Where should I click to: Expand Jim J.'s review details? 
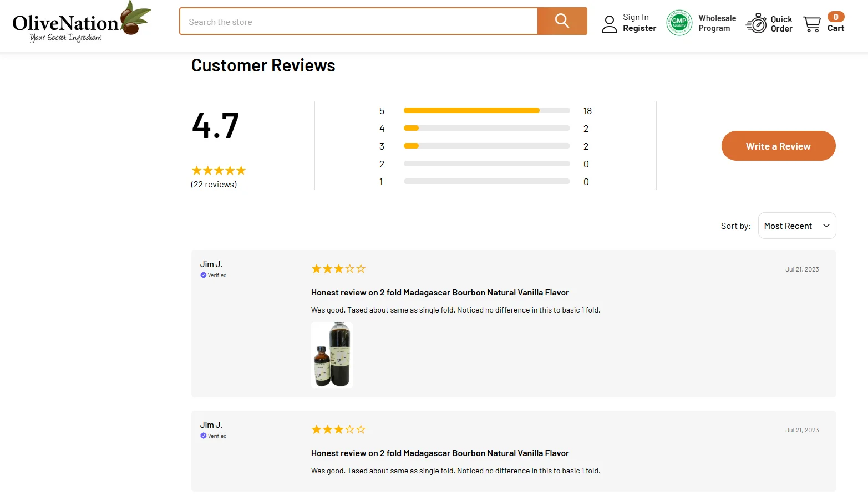[x=439, y=292]
